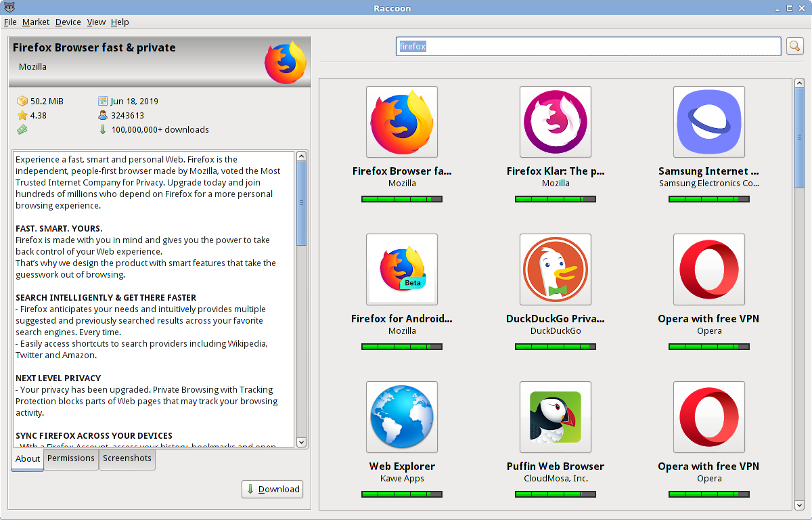Click the "CloudMosa, Inc." publisher name
Image resolution: width=812 pixels, height=520 pixels.
click(556, 479)
